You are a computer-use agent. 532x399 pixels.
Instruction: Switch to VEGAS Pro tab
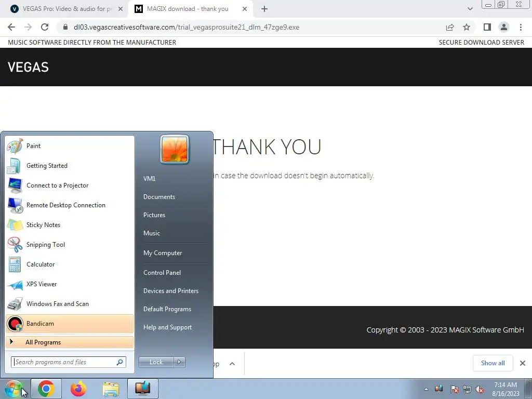66,9
